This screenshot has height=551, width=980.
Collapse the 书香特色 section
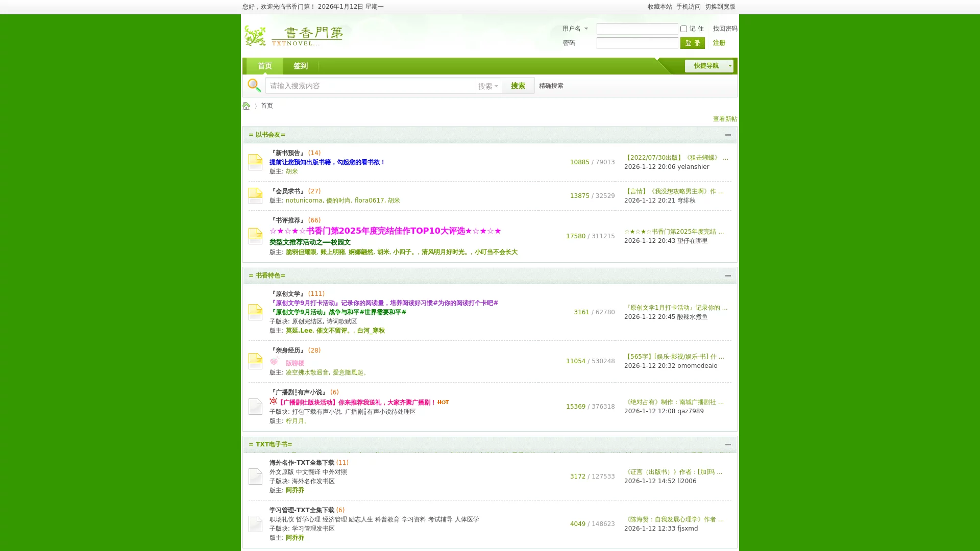click(x=728, y=275)
